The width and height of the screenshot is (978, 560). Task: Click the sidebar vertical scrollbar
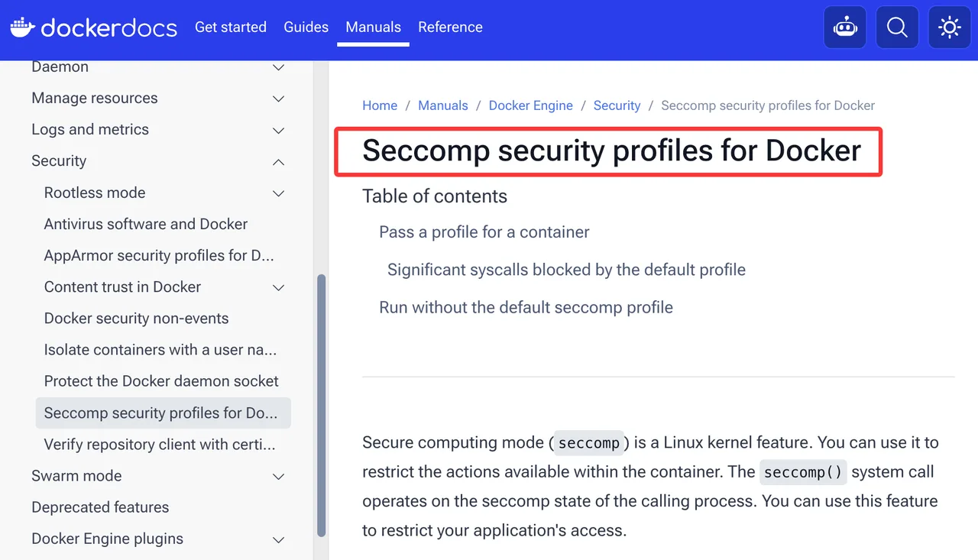[x=322, y=405]
